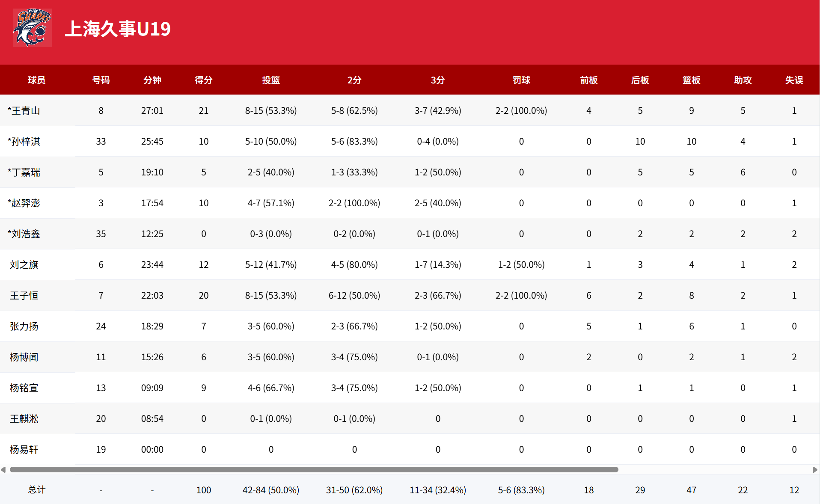This screenshot has height=504, width=820.
Task: Select the 得分 column header
Action: 204,80
